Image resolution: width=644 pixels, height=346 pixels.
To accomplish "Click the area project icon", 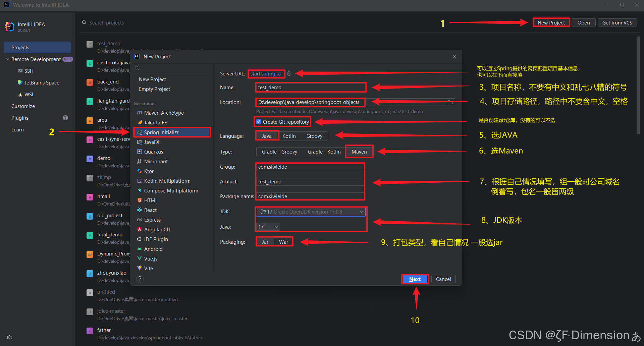I will pos(90,120).
